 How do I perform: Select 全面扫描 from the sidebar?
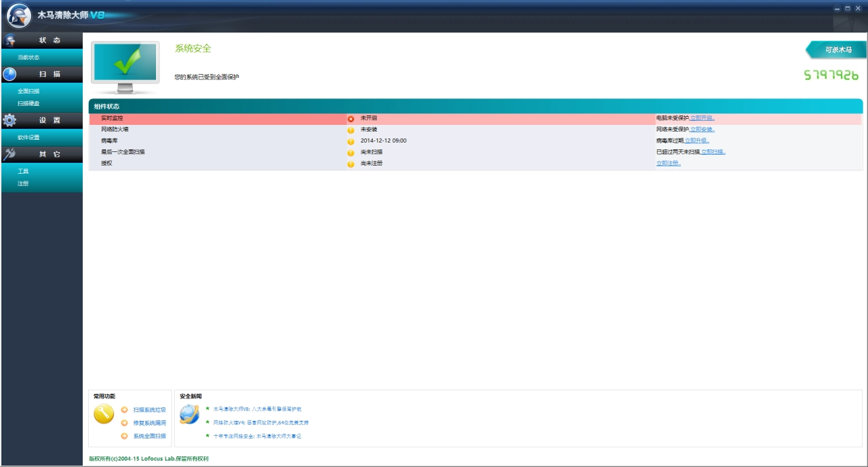click(28, 91)
